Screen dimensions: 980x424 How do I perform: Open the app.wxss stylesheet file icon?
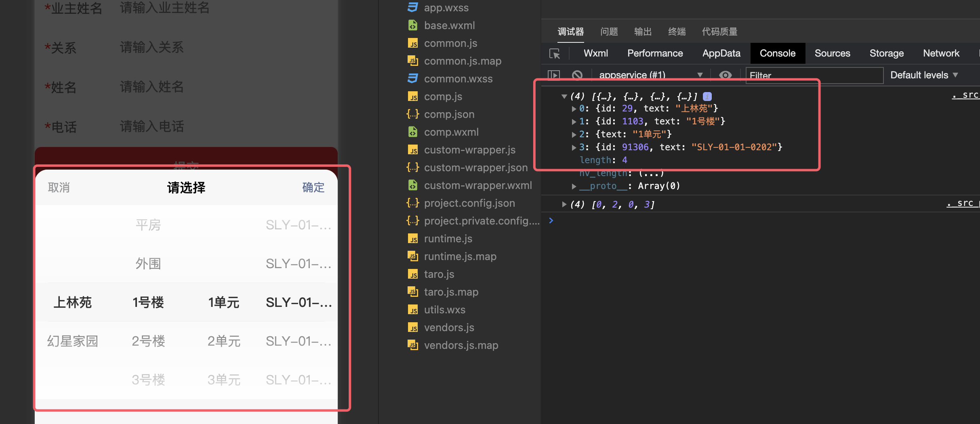(412, 7)
